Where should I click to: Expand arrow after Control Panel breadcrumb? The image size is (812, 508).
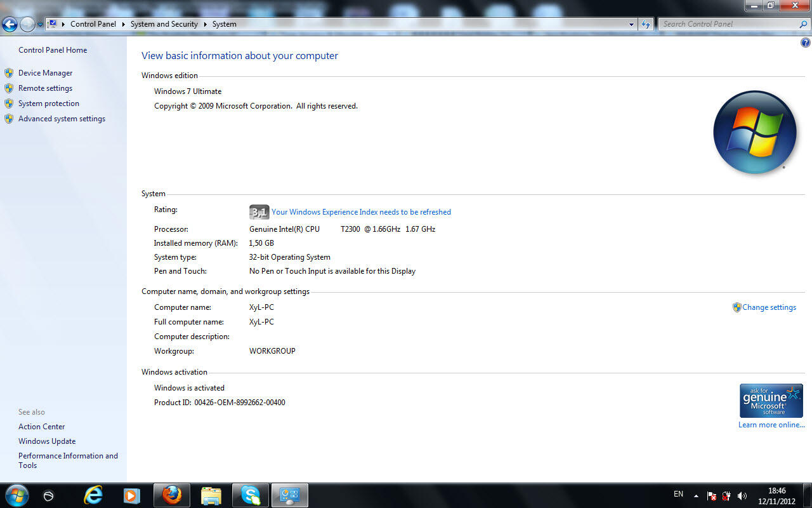(123, 24)
